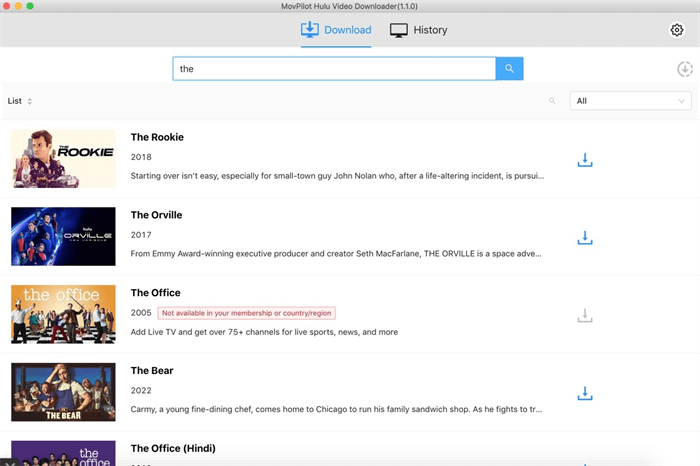Switch to the History tab

(418, 30)
